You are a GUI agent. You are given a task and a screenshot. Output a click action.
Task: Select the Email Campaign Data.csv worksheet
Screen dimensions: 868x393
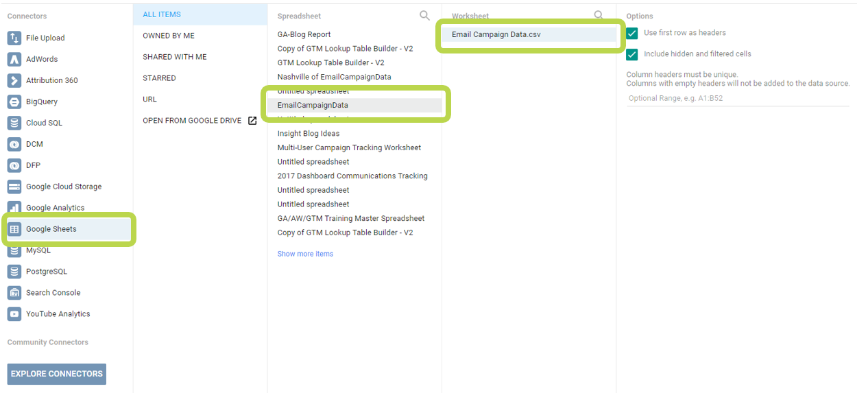tap(528, 34)
